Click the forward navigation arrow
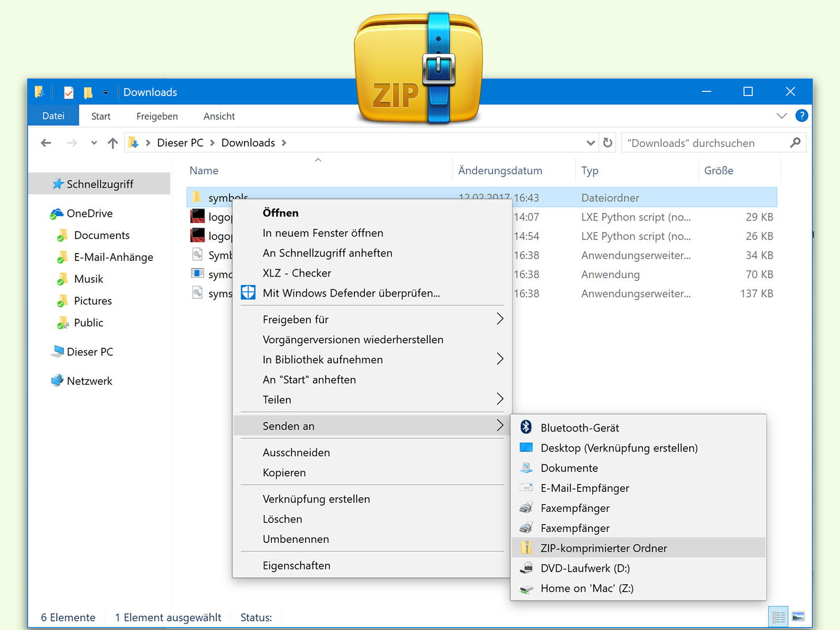The width and height of the screenshot is (840, 630). coord(72,143)
